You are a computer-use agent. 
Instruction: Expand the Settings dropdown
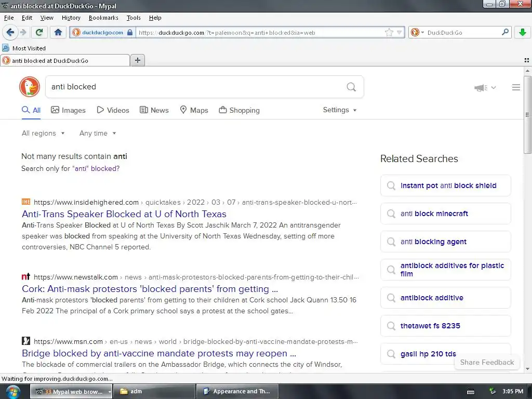(340, 110)
